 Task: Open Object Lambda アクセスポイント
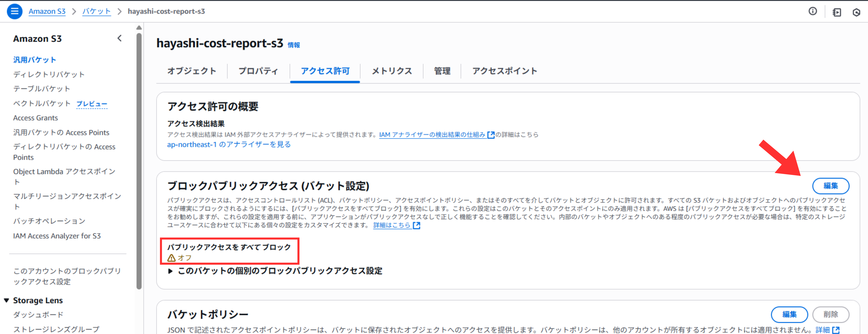pyautogui.click(x=64, y=177)
